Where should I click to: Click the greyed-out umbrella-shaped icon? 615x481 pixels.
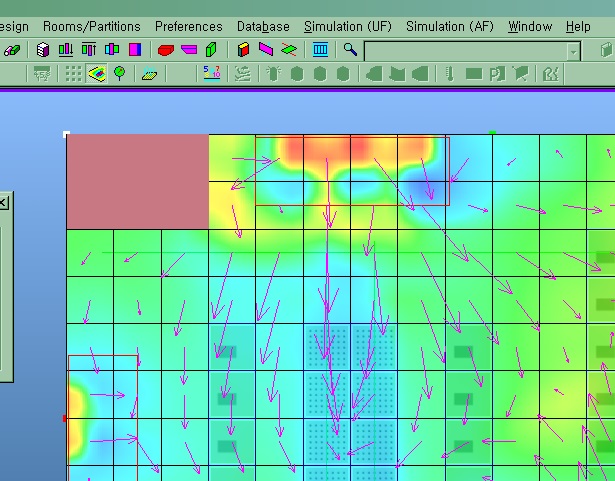tap(520, 74)
